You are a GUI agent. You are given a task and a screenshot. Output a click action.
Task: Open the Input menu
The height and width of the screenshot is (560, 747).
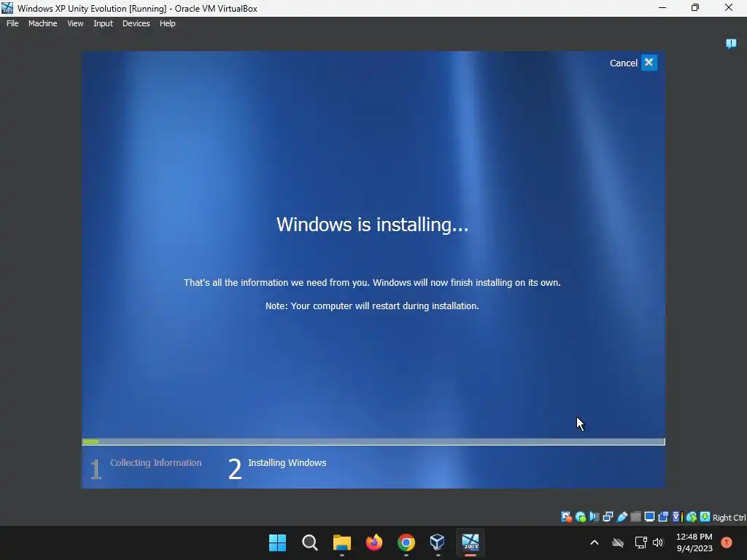[x=103, y=23]
